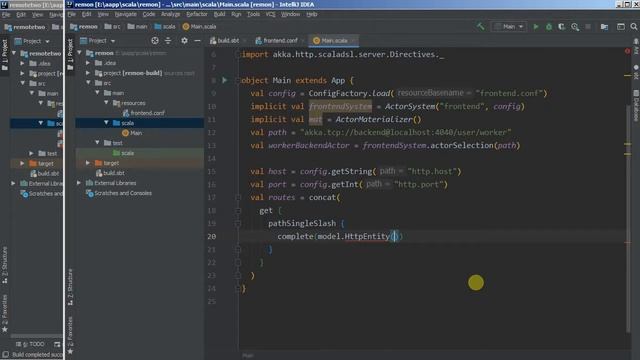640x360 pixels.
Task: Click Main.scala breadcrumb in navigation bar
Action: pos(199,27)
